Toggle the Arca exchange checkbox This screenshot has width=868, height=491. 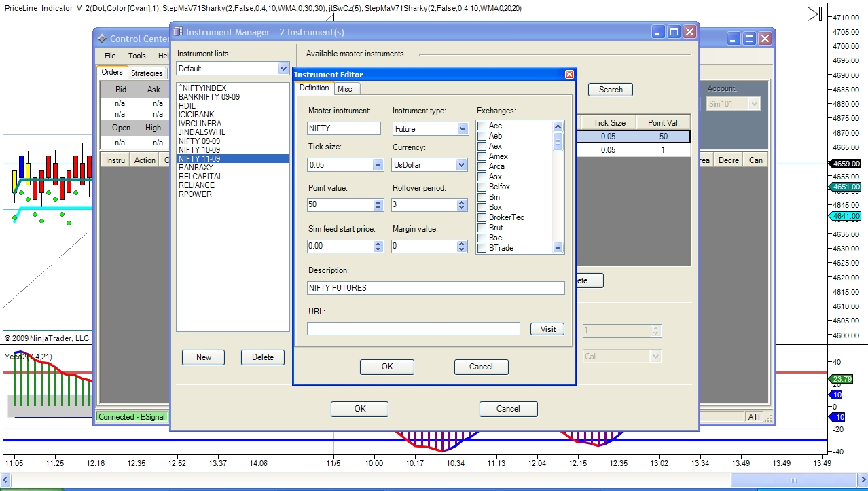coord(482,166)
